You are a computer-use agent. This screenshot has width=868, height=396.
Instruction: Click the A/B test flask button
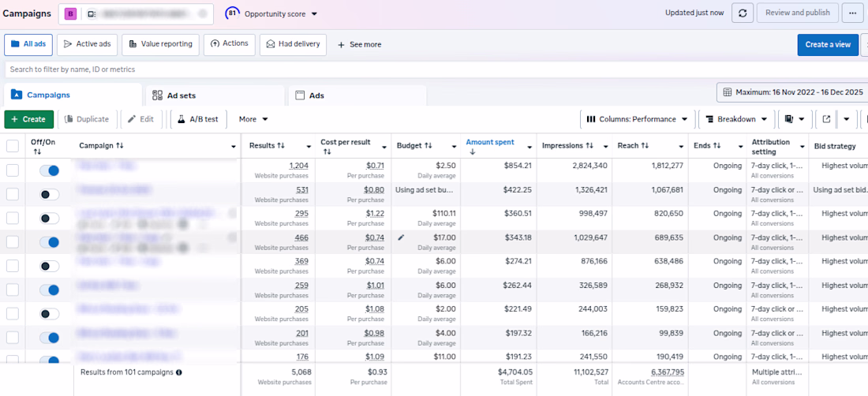tap(199, 119)
